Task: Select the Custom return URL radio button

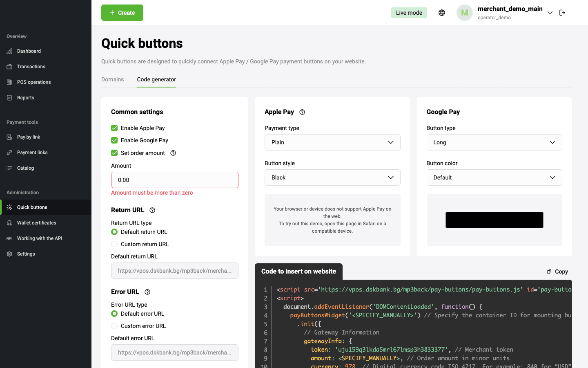Action: 114,244
